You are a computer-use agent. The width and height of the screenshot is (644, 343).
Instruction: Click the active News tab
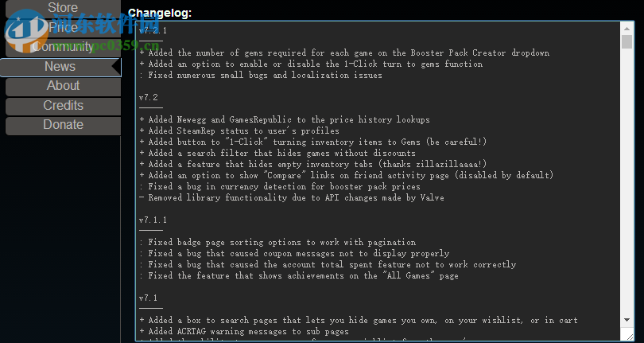click(60, 67)
